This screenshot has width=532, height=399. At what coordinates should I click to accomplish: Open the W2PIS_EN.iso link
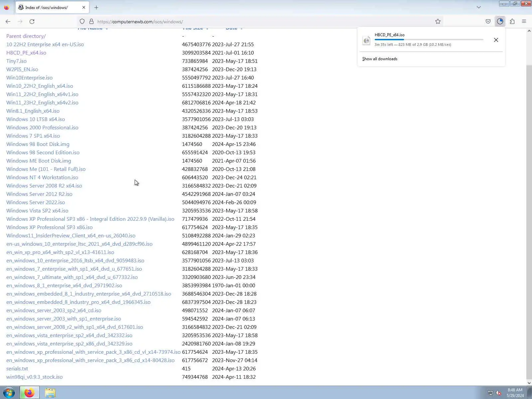tap(22, 69)
